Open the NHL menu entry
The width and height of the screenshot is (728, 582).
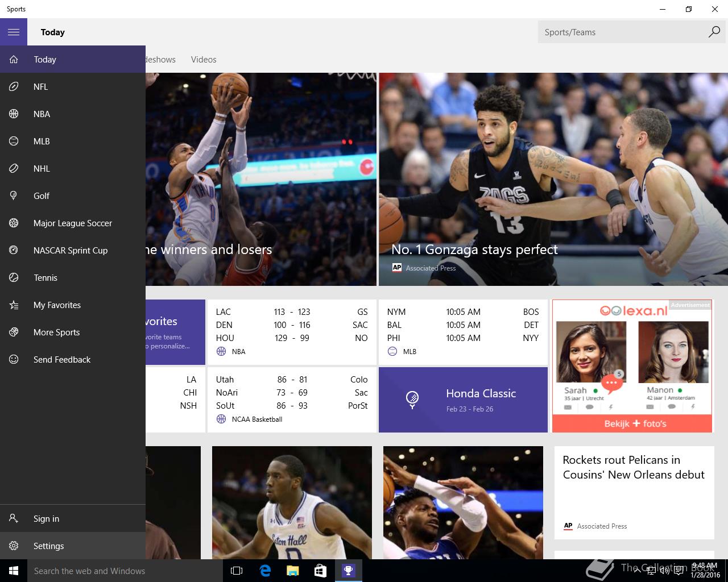coord(73,168)
